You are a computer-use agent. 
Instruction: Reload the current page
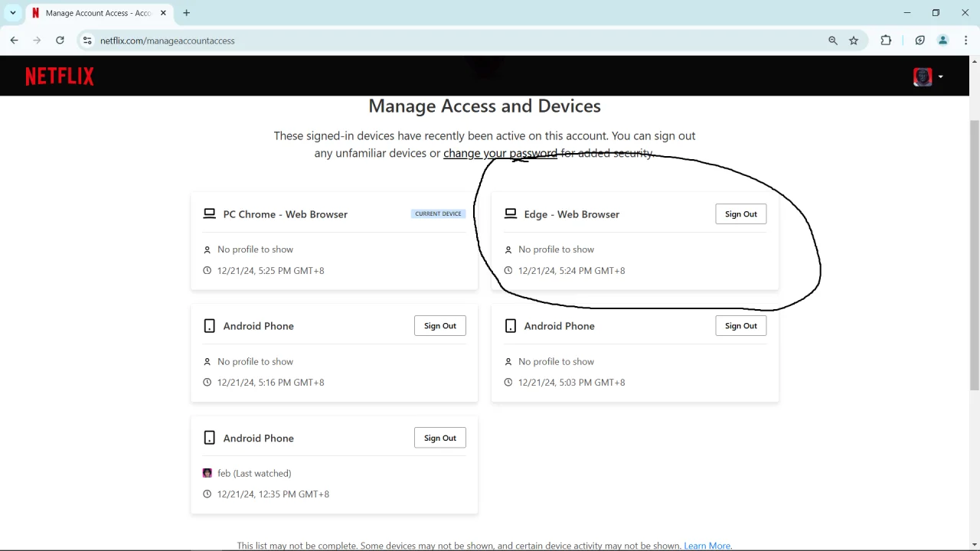click(x=60, y=41)
